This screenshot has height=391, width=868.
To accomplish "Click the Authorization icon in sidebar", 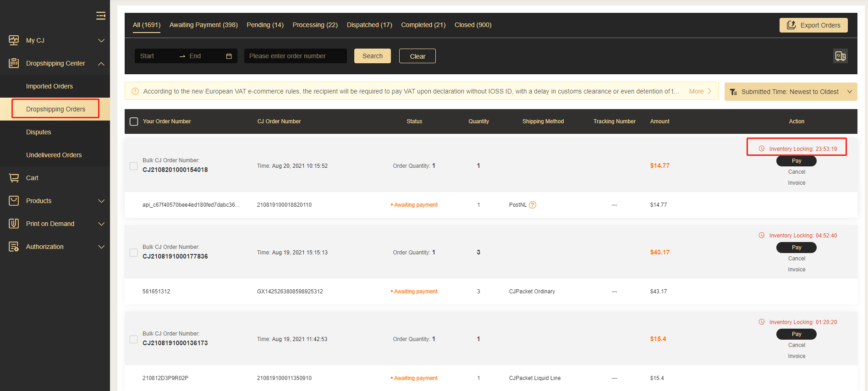I will 14,247.
